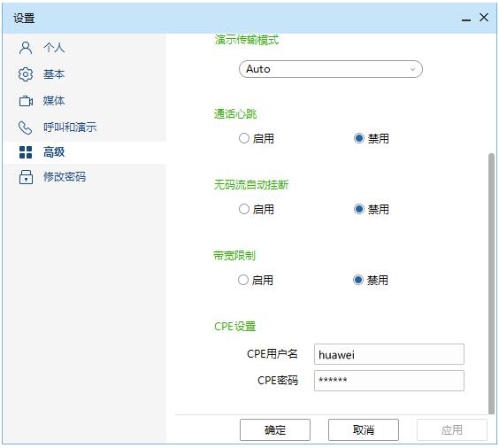Viewport: 499px width, 448px height.
Task: Click the 设置 window title
Action: point(24,18)
